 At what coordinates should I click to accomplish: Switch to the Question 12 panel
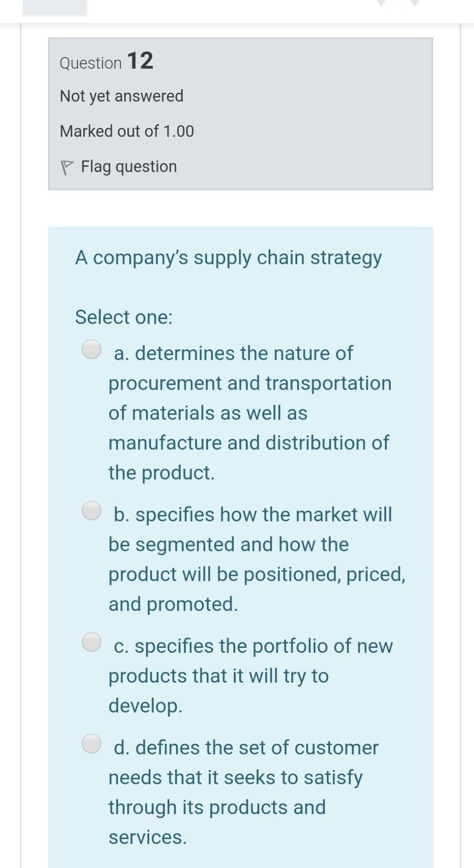coord(106,62)
